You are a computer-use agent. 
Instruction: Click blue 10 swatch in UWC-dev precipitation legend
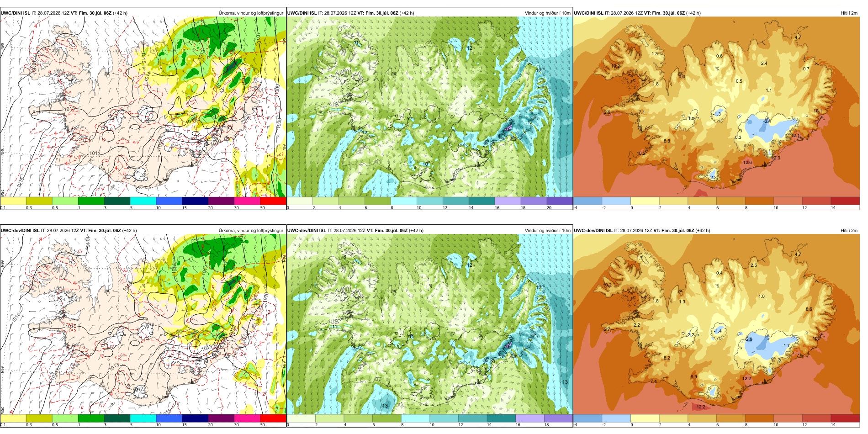(169, 418)
